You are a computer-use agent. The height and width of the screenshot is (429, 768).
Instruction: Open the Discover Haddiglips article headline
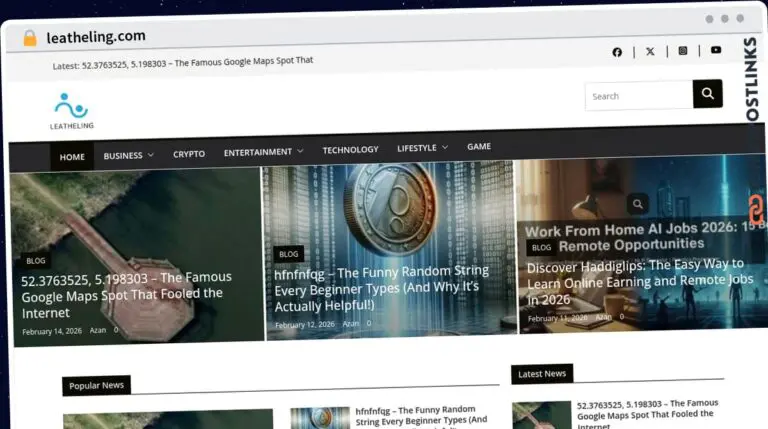[x=636, y=282]
